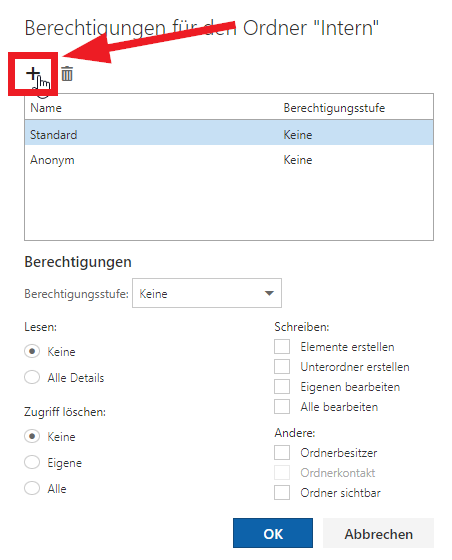Viewport: 452px width, 560px height.
Task: Click the dropdown arrow next to Keine
Action: pyautogui.click(x=269, y=293)
